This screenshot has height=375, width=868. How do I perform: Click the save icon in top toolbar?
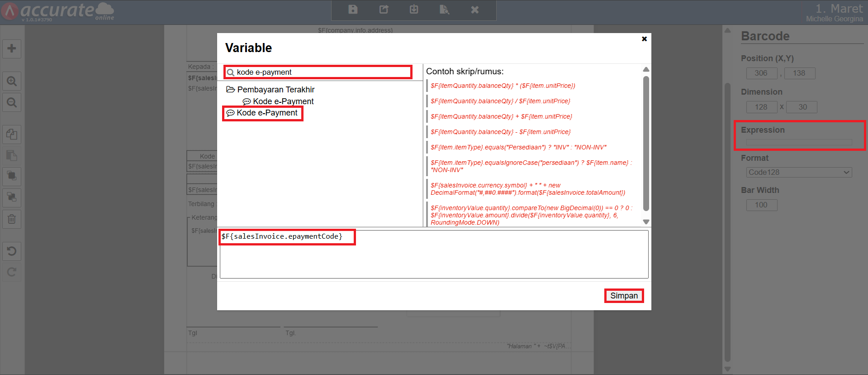point(353,10)
